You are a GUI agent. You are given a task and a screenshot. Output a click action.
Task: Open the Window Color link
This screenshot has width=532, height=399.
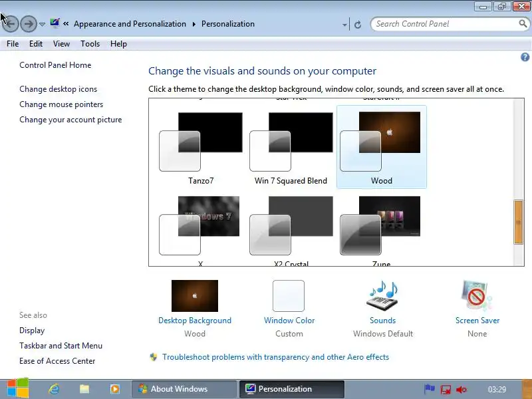(x=289, y=321)
